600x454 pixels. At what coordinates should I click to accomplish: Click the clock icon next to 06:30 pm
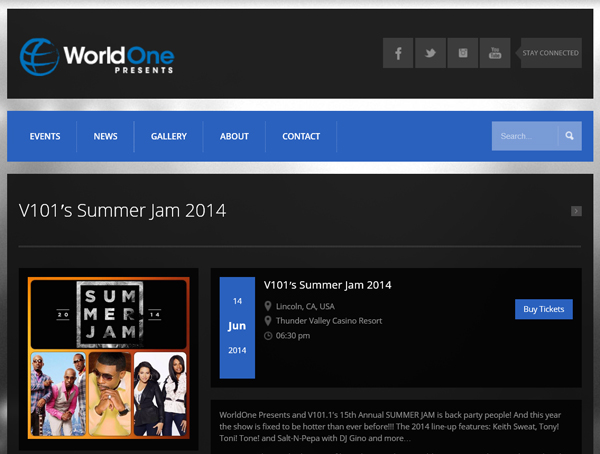pos(268,336)
